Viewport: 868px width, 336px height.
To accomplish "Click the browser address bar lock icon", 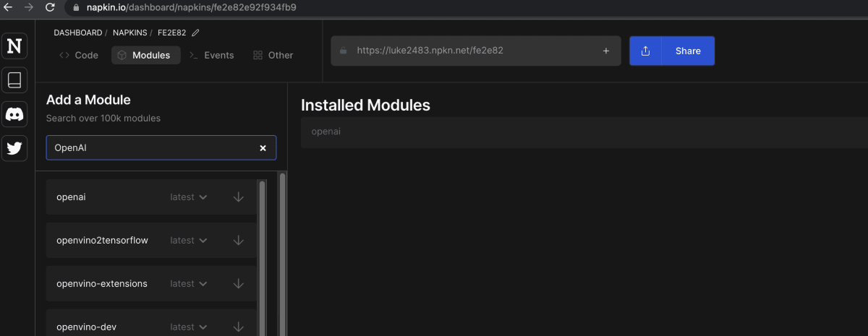I will (x=77, y=8).
